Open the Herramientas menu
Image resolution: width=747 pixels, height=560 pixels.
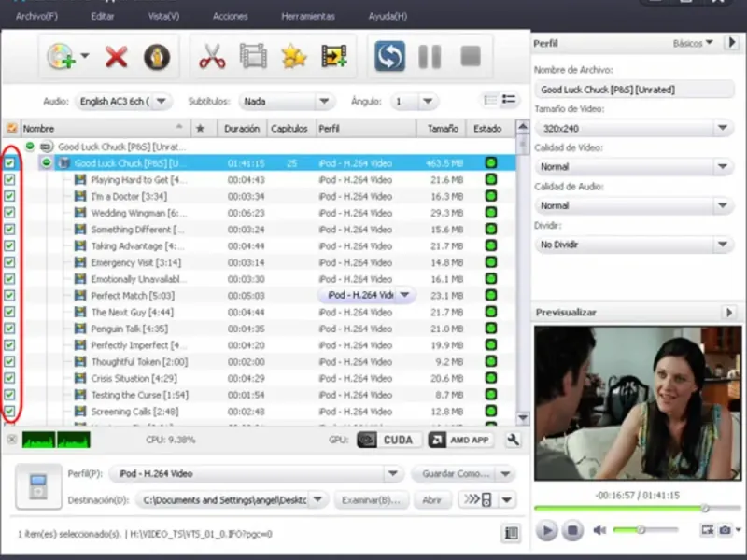tap(307, 16)
